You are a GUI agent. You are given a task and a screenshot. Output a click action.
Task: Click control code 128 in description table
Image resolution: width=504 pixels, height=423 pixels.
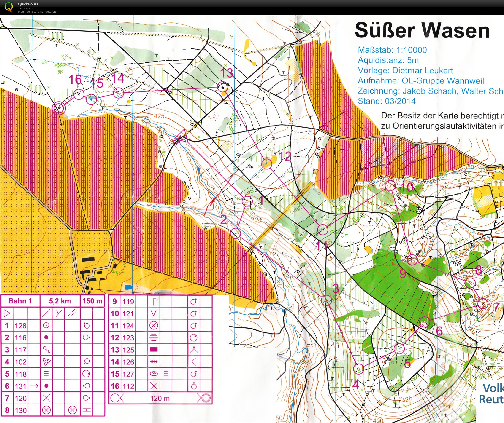coord(21,326)
